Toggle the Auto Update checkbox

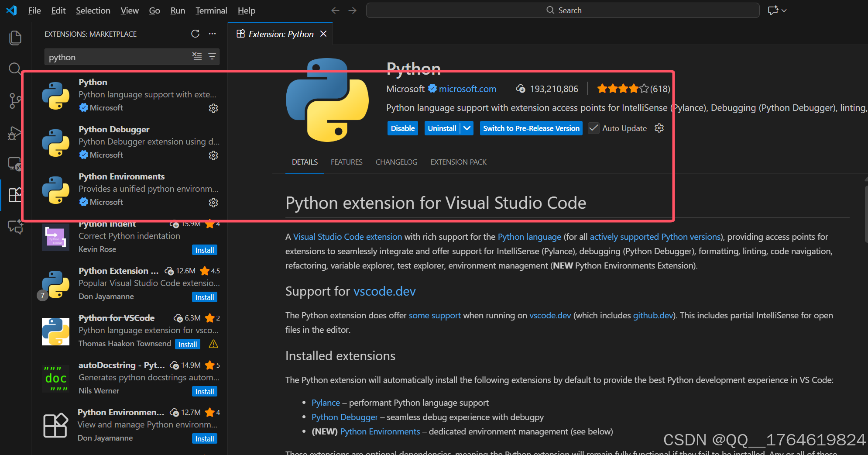[x=594, y=128]
